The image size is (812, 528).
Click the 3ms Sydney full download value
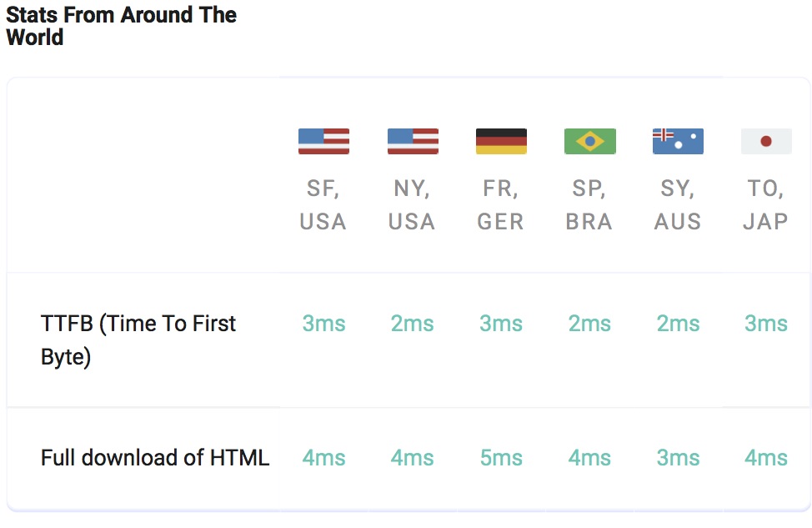678,458
